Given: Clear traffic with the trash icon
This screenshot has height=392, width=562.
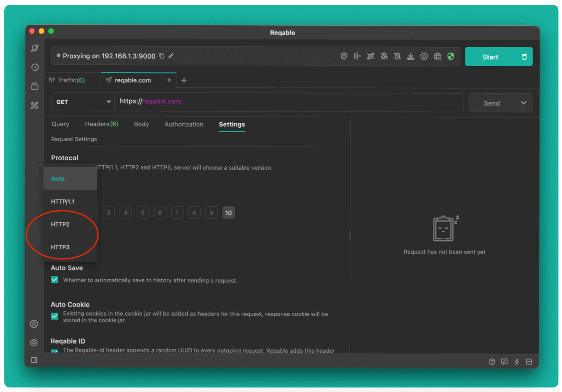Looking at the screenshot, I should pos(524,57).
